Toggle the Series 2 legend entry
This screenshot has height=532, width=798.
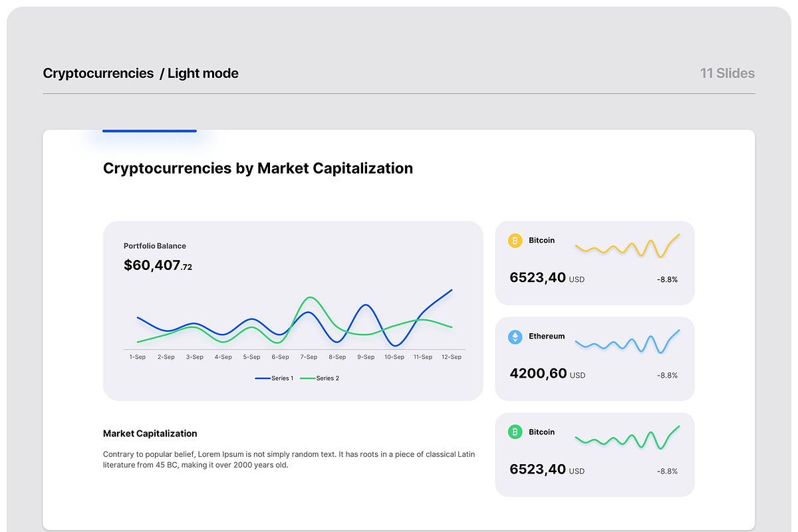(x=320, y=378)
